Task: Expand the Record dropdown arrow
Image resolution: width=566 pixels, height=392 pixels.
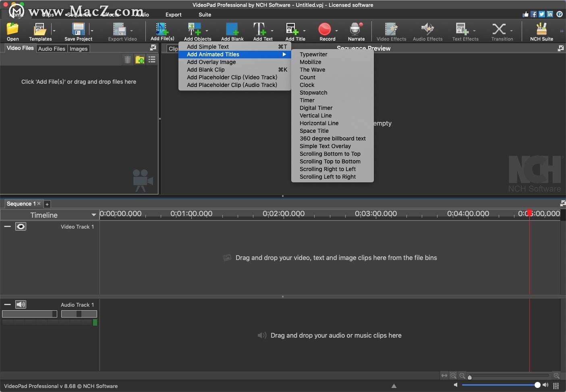Action: 336,31
